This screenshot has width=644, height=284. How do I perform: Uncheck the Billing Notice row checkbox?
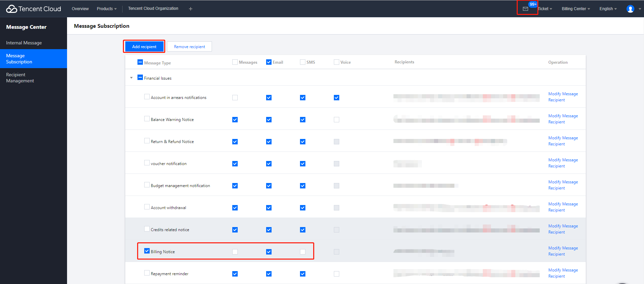pyautogui.click(x=147, y=251)
